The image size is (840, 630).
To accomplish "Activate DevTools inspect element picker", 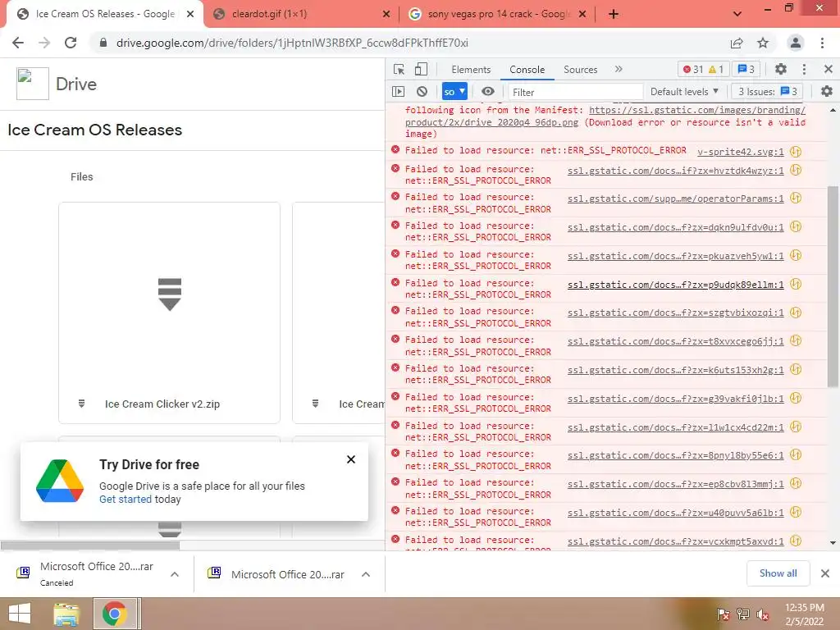I will pyautogui.click(x=399, y=69).
